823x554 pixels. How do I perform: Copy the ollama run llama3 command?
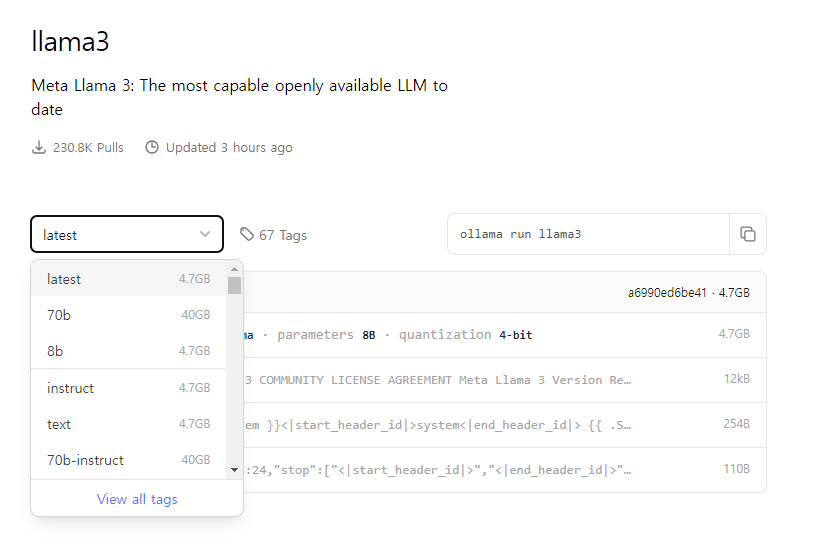[747, 234]
